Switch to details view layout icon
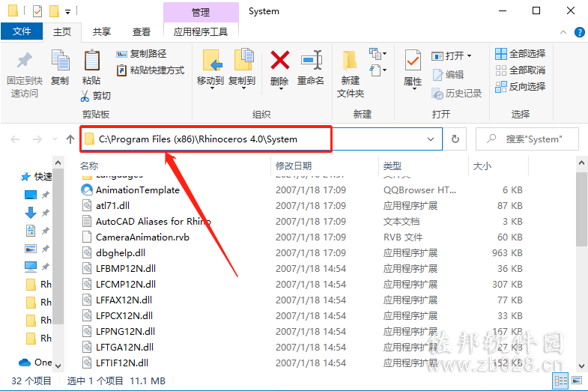Screen dimensions: 588x391 coord(560,381)
